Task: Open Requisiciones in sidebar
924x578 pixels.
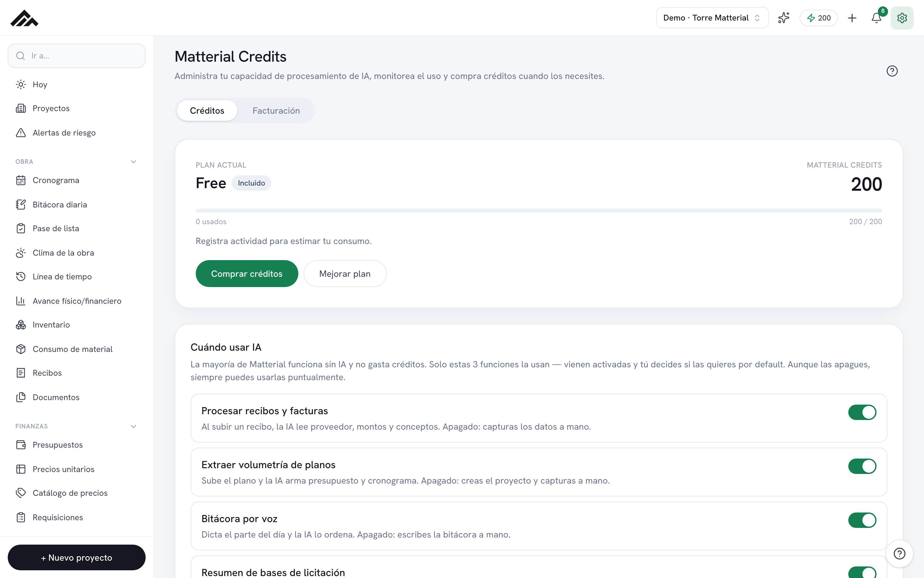Action: [76, 517]
